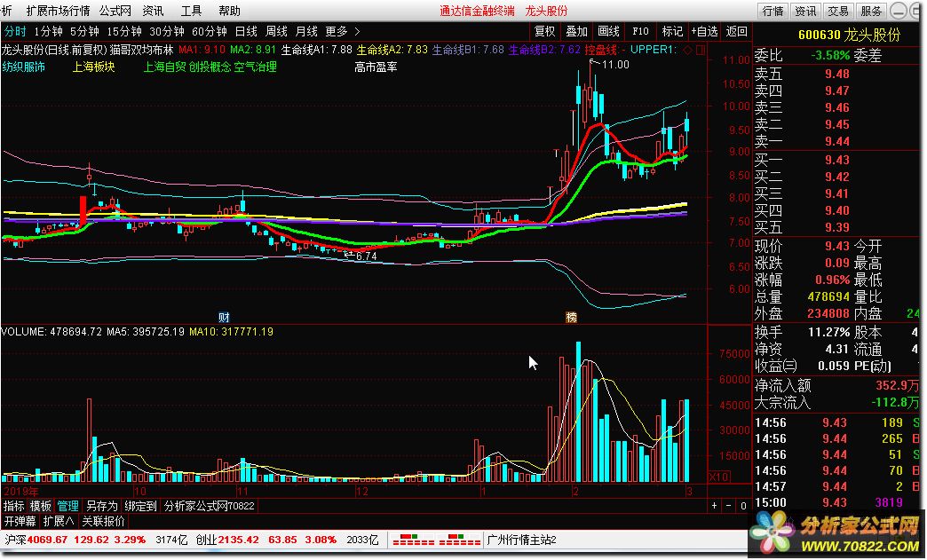Click the X10 scale label on volume axis

718,476
